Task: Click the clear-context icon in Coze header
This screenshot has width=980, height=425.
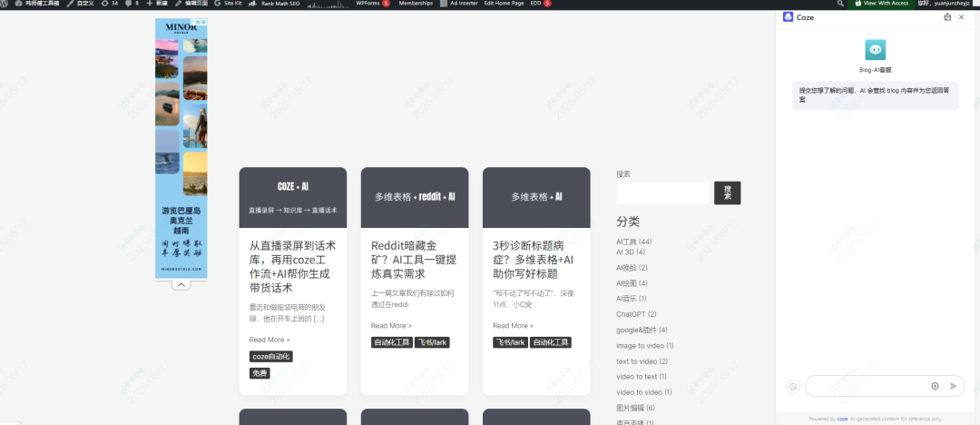Action: pos(947,17)
